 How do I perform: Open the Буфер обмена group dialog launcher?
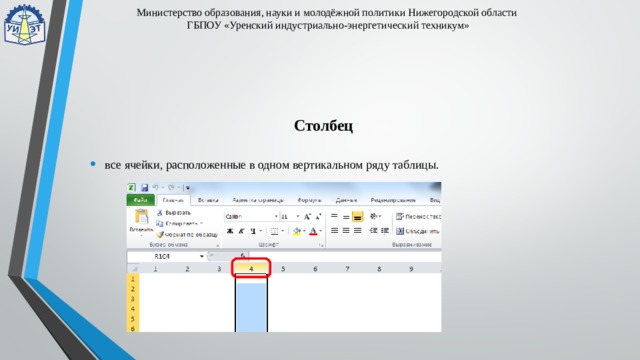pyautogui.click(x=218, y=245)
